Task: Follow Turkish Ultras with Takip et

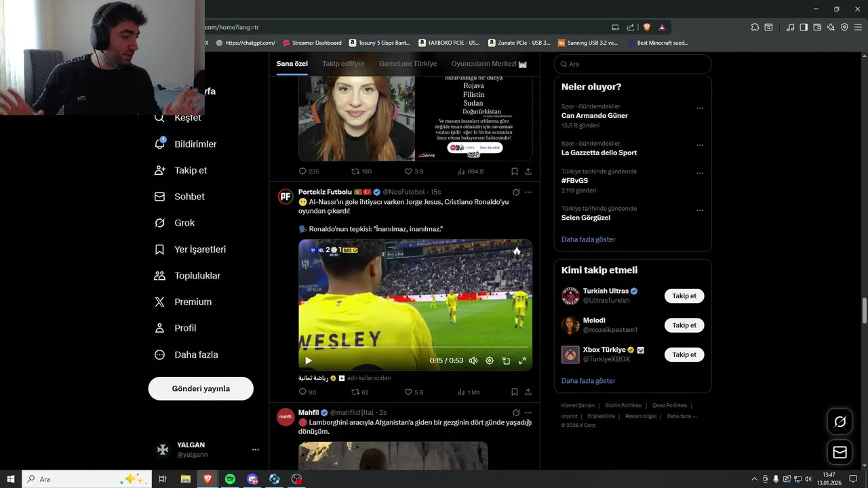Action: point(684,296)
